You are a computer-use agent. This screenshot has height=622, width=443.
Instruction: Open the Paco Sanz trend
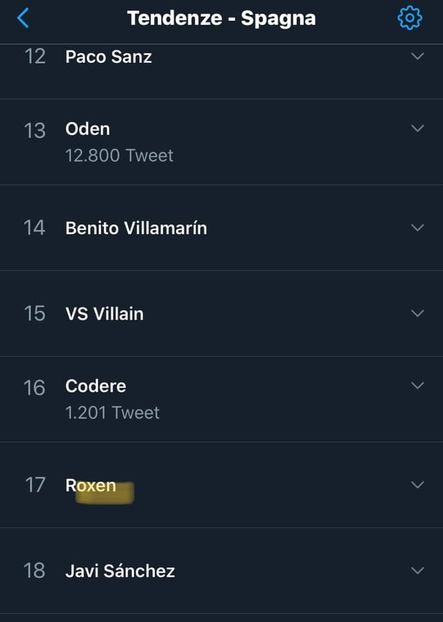click(x=108, y=57)
